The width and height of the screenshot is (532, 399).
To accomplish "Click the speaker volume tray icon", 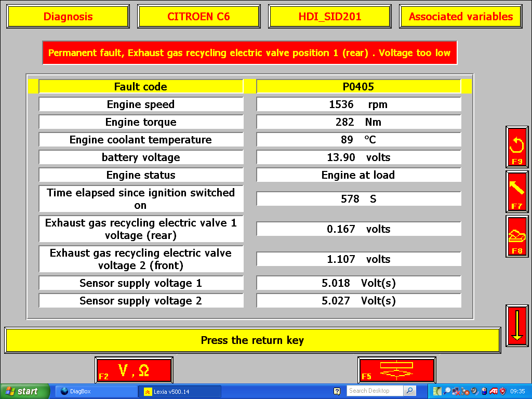I will point(475,391).
